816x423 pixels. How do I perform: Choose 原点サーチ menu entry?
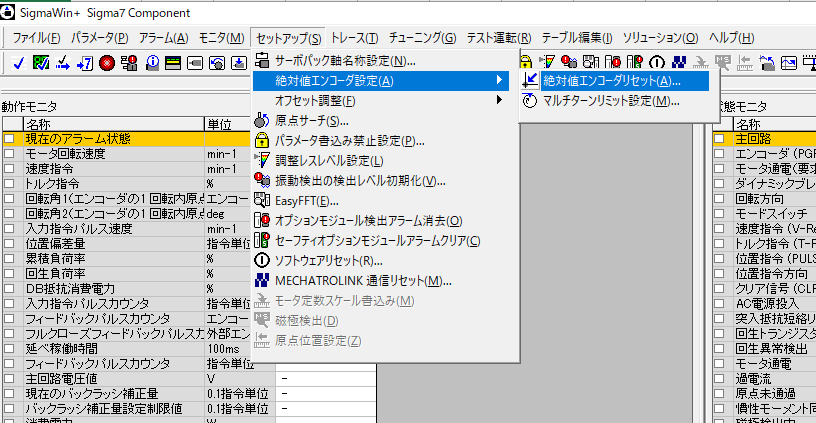[x=380, y=121]
